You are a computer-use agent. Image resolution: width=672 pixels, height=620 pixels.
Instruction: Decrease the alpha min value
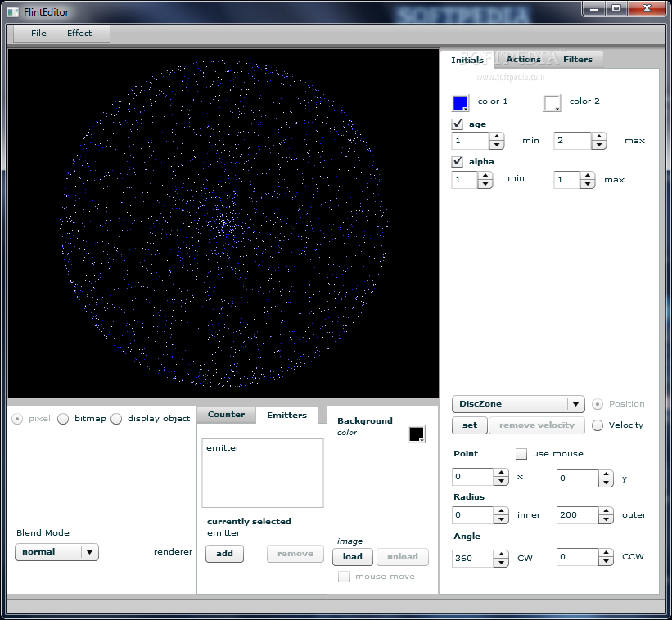pyautogui.click(x=485, y=184)
